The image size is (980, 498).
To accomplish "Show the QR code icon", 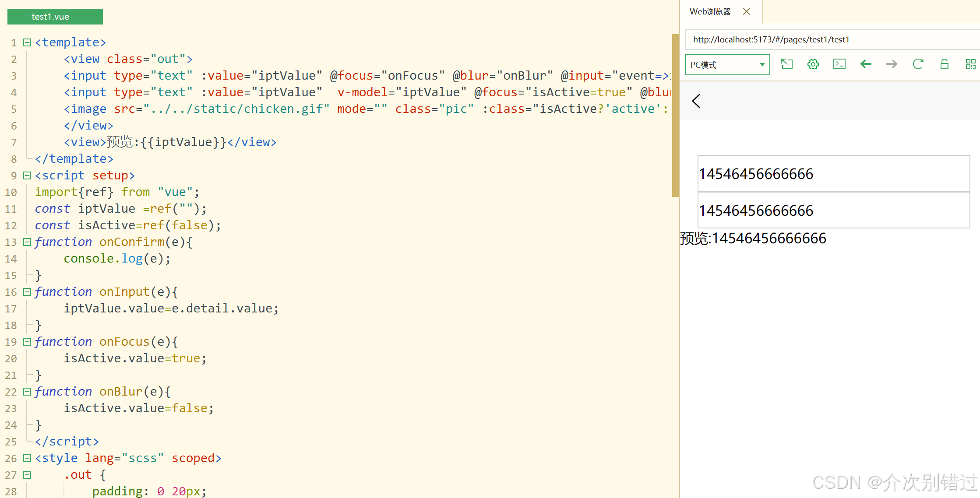I will (970, 64).
